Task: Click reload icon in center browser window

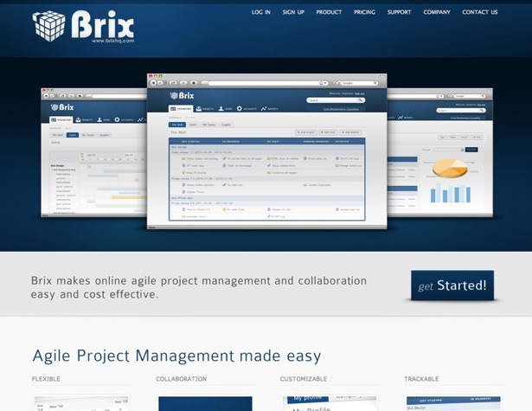Action: pyautogui.click(x=173, y=83)
